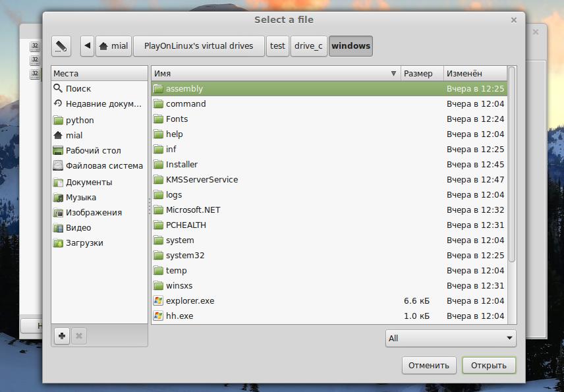Open mial home in Places sidebar

[99, 135]
